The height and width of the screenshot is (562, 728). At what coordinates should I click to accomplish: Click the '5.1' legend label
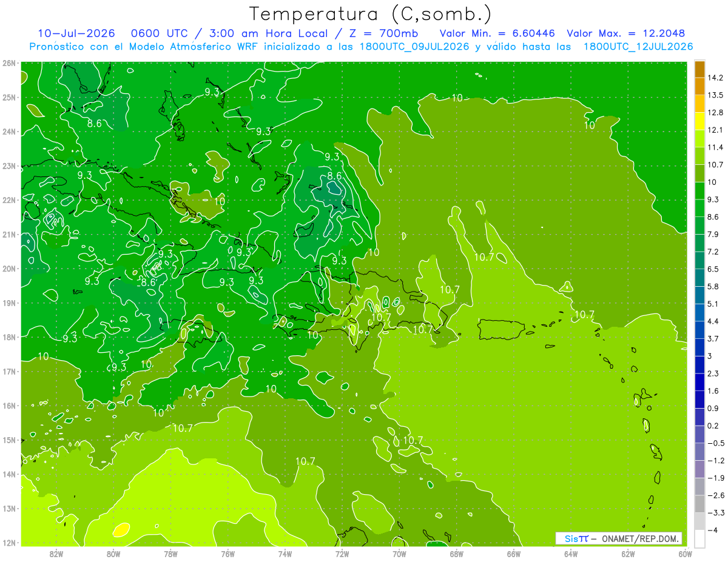[713, 304]
